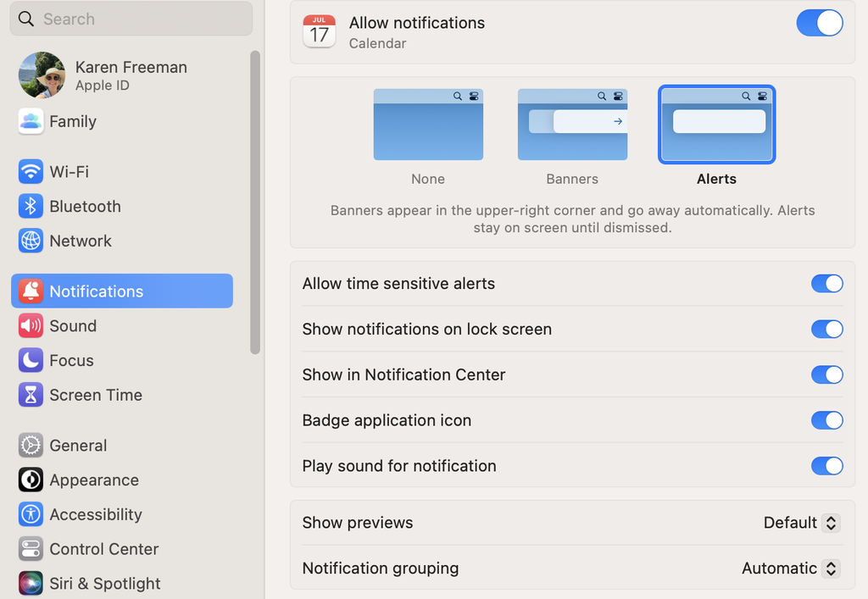This screenshot has height=599, width=868.
Task: Select the Banners alert style
Action: 572,125
